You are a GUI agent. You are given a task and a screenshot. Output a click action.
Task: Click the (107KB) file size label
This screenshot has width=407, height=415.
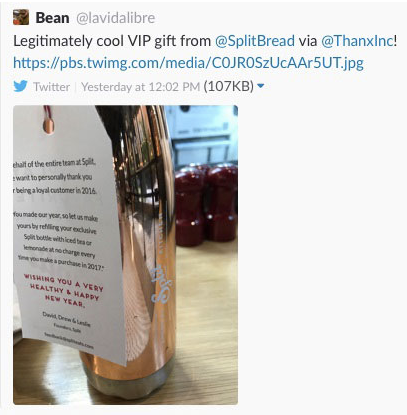tap(229, 86)
